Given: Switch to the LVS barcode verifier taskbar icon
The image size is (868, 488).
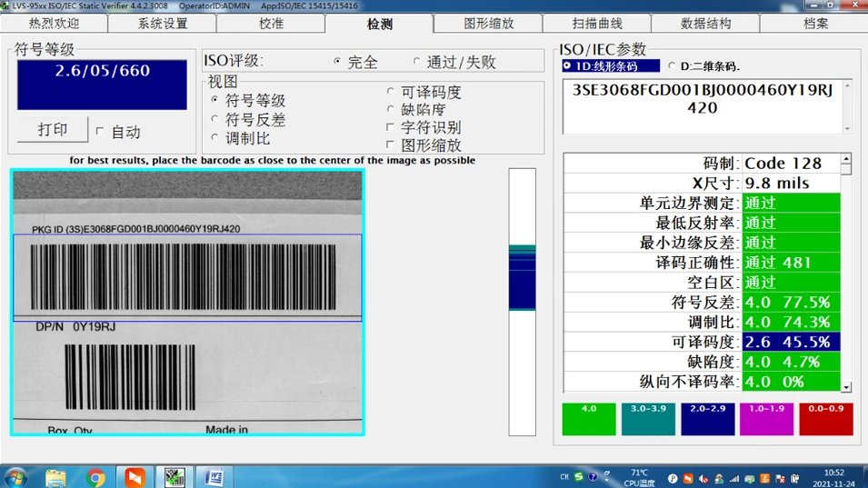Looking at the screenshot, I should pyautogui.click(x=175, y=477).
